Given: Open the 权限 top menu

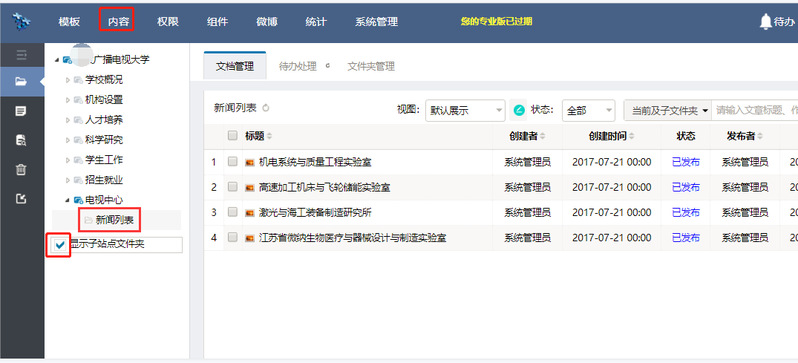Looking at the screenshot, I should 167,22.
